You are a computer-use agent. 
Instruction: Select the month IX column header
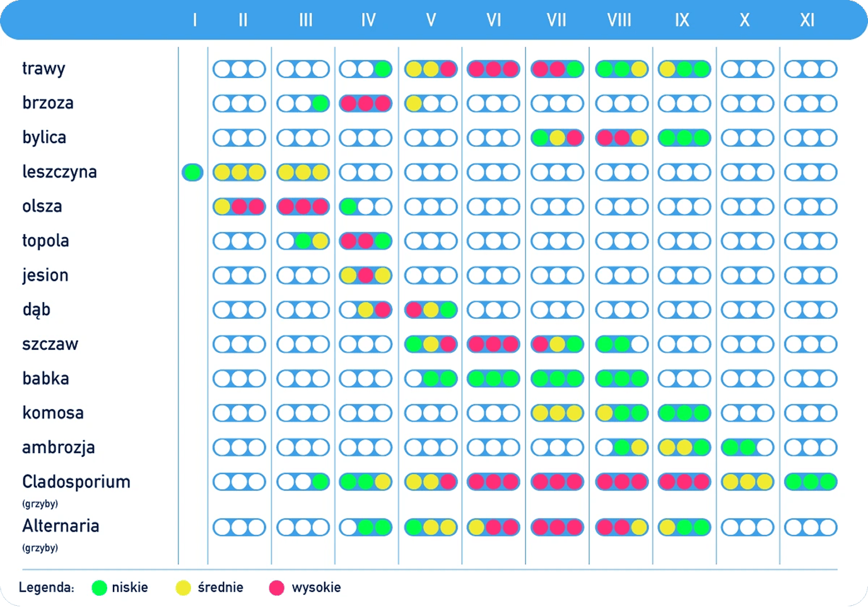pos(682,20)
